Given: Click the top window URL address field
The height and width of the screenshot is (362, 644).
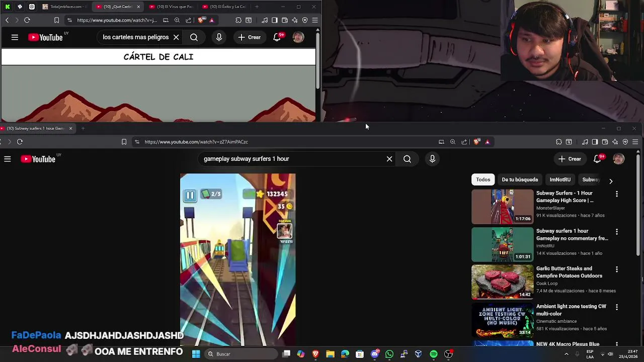Looking at the screenshot, I should click(x=117, y=20).
